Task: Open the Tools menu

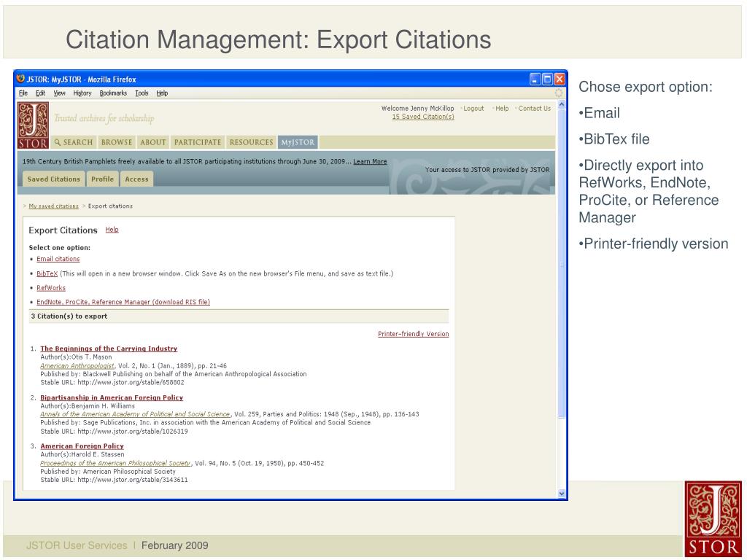Action: 142,93
